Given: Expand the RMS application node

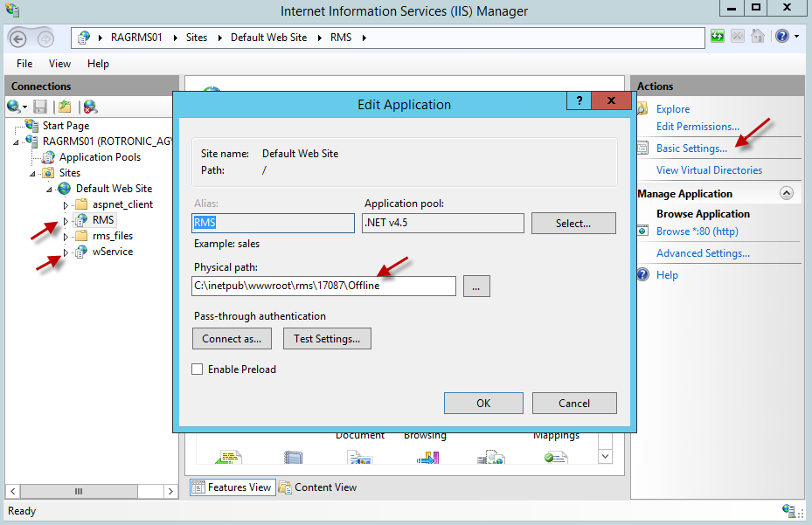Looking at the screenshot, I should (66, 220).
